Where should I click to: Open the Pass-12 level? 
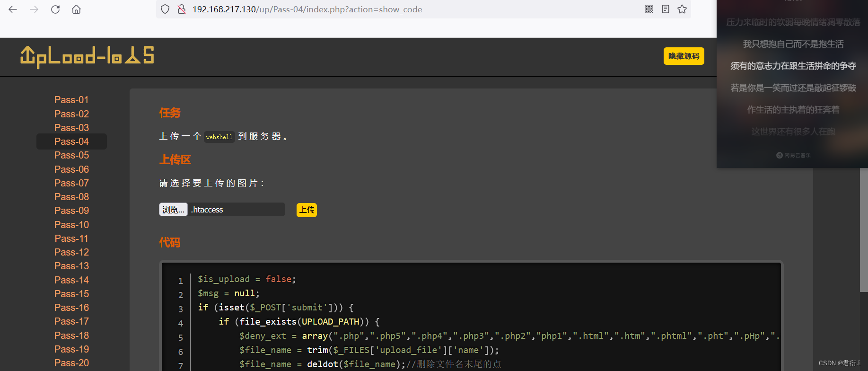(x=71, y=252)
